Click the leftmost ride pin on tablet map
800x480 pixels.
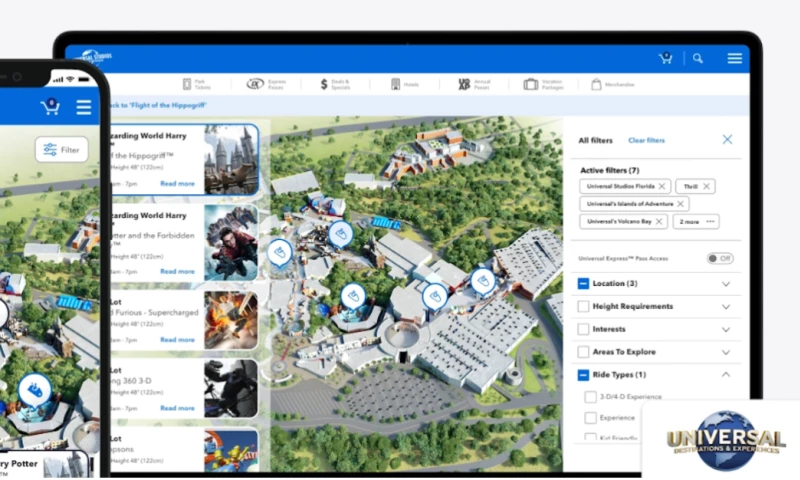coord(280,254)
